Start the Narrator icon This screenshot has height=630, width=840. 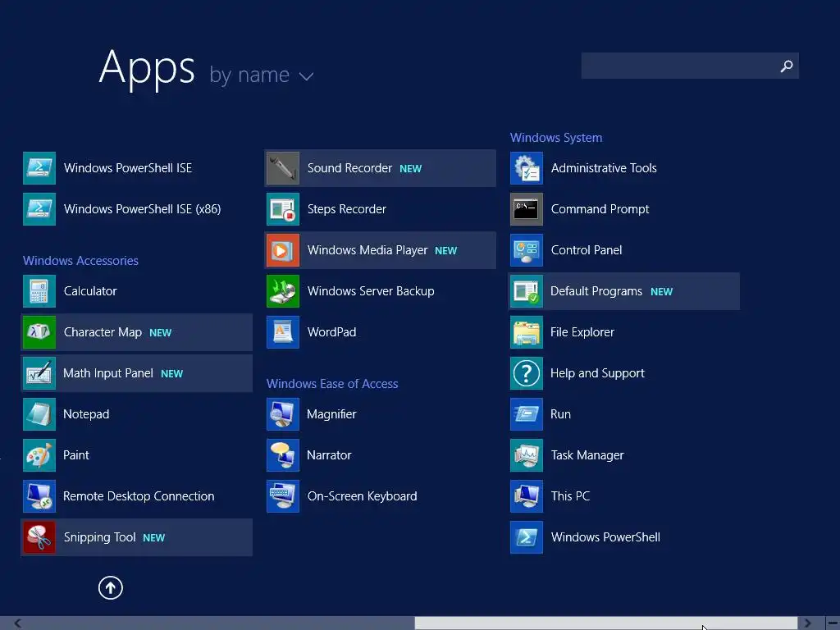coord(283,455)
